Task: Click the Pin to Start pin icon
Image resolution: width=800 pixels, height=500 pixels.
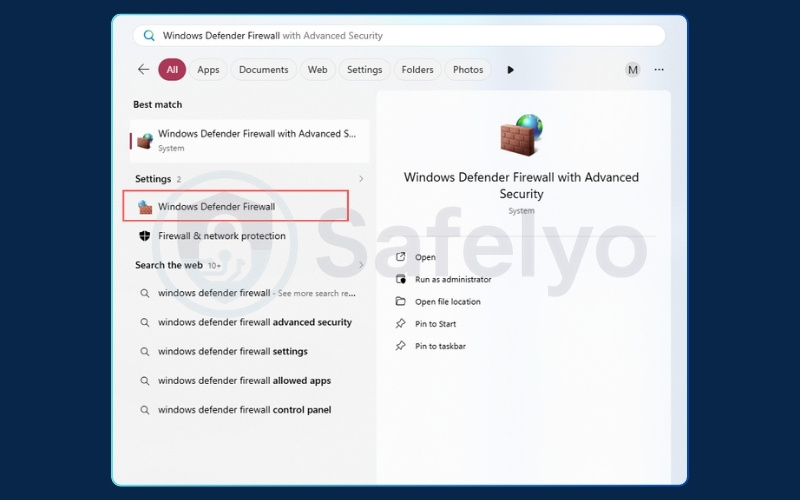Action: [401, 323]
